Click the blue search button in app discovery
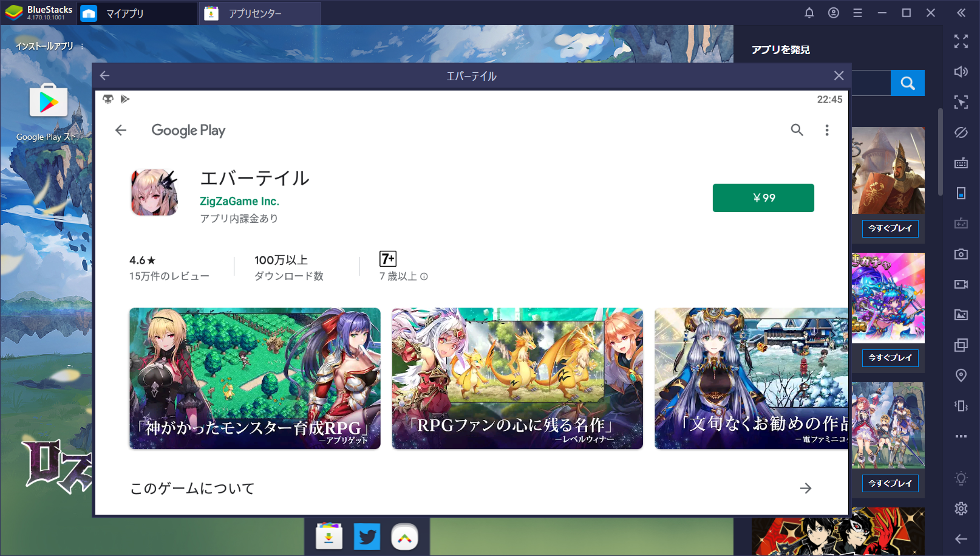 pos(908,83)
